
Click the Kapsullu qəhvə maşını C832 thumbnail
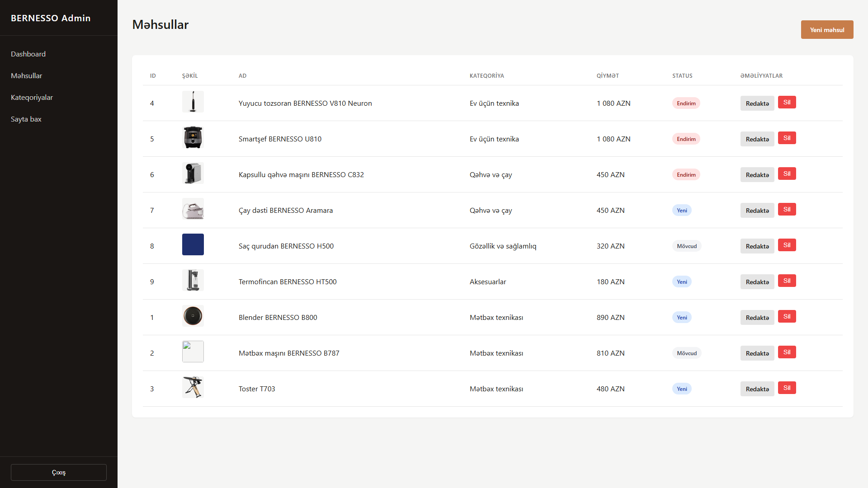(193, 173)
